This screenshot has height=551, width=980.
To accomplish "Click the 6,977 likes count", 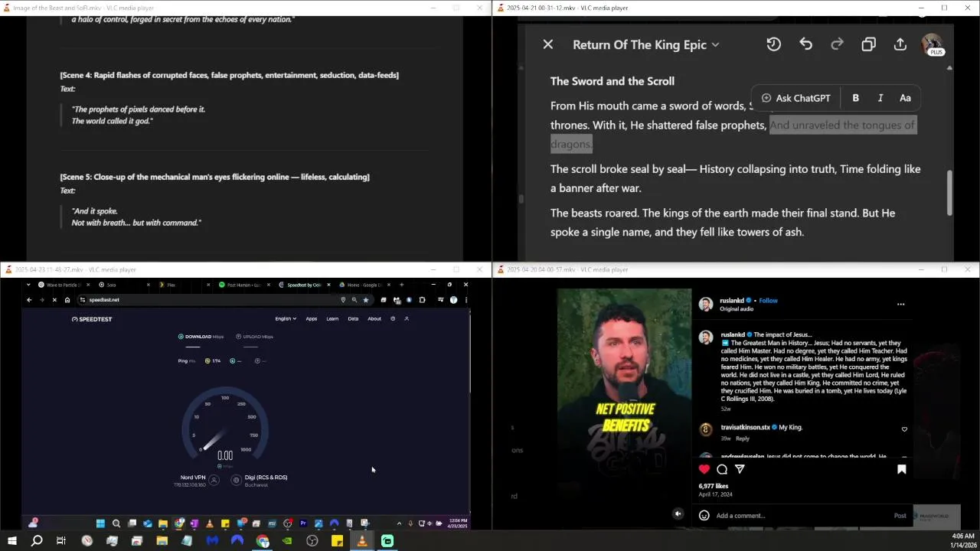I will point(713,486).
